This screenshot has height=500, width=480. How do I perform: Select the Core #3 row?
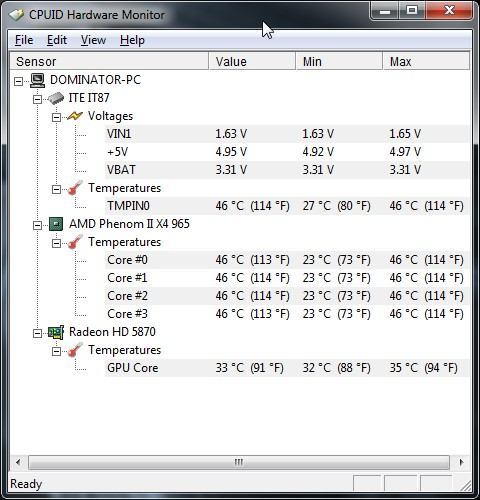pyautogui.click(x=287, y=314)
